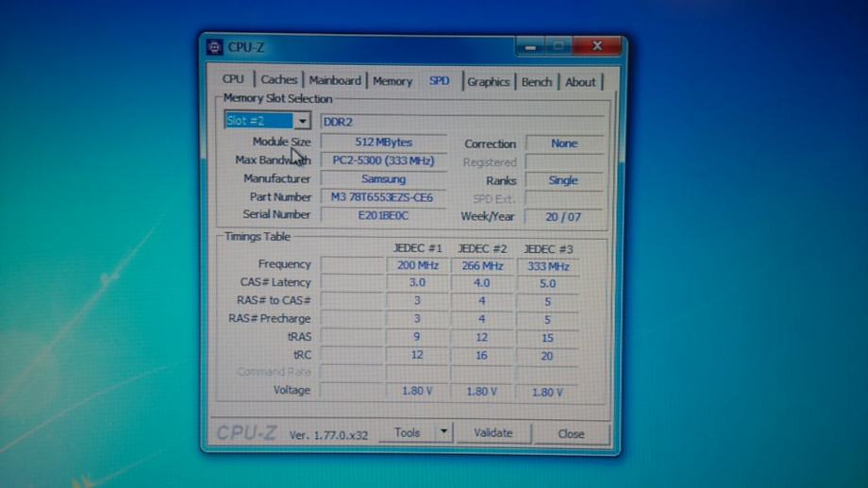Click the DDR2 memory type field
This screenshot has height=488, width=868.
[462, 122]
